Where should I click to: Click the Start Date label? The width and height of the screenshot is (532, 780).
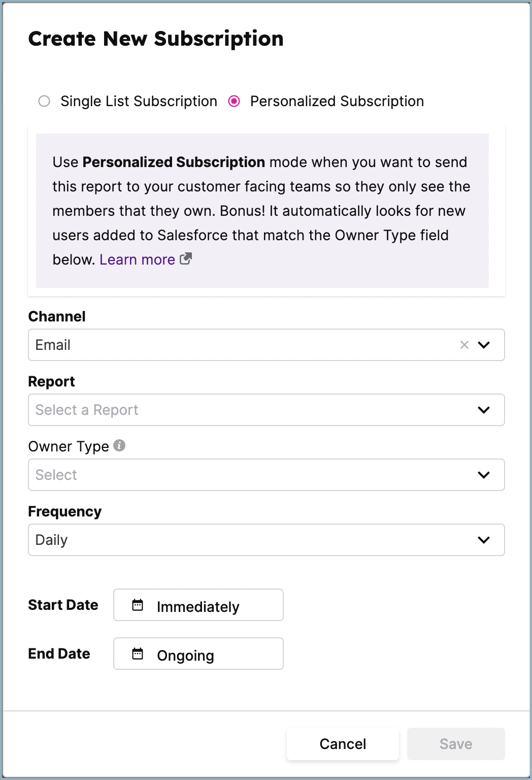63,605
